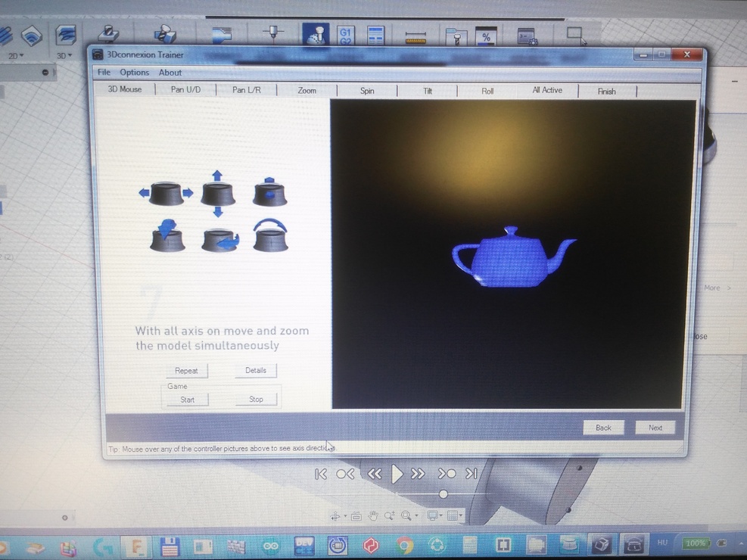The image size is (747, 560).
Task: Open the File menu in 3Dconnexion Trainer
Action: click(x=104, y=73)
